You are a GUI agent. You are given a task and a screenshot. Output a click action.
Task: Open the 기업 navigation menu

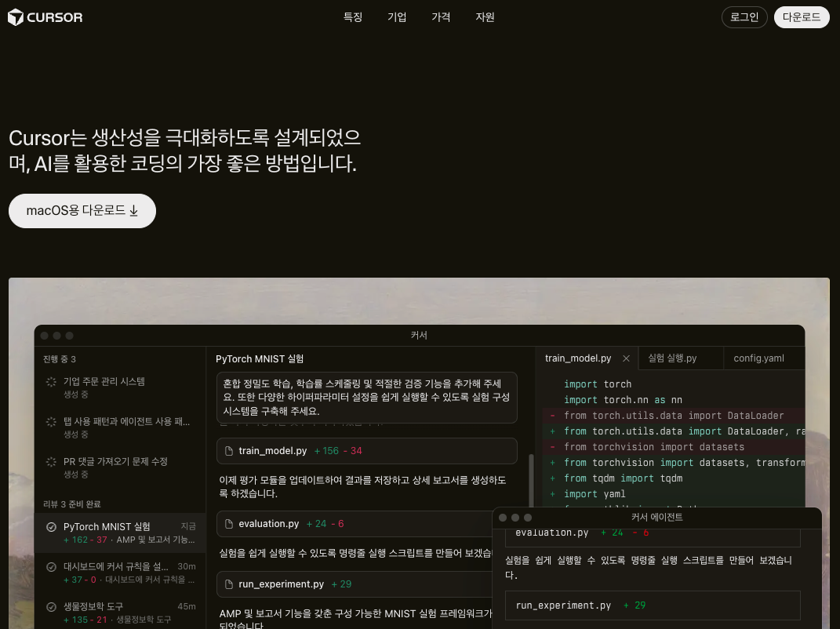coord(397,17)
